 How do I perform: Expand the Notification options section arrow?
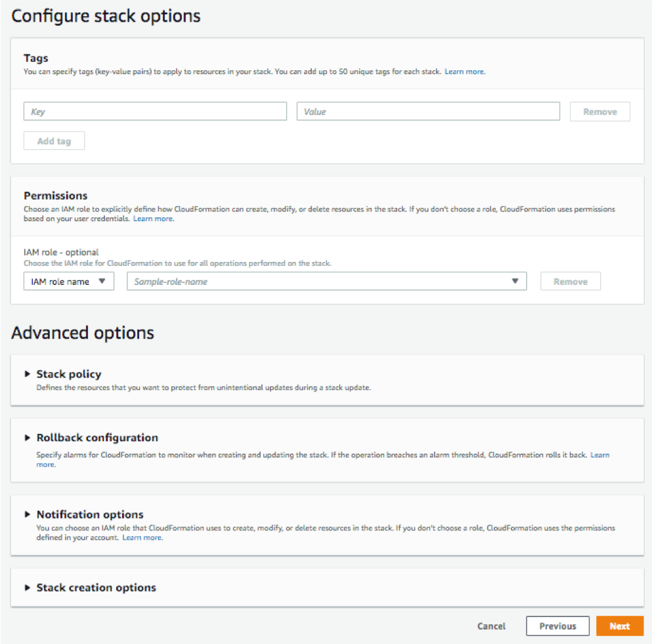pos(28,514)
